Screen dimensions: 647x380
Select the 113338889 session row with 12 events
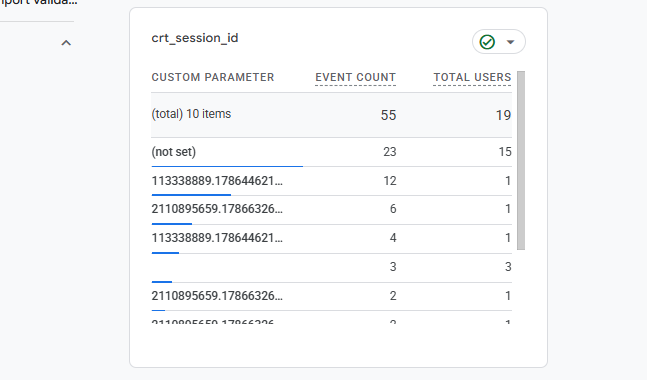[331, 181]
